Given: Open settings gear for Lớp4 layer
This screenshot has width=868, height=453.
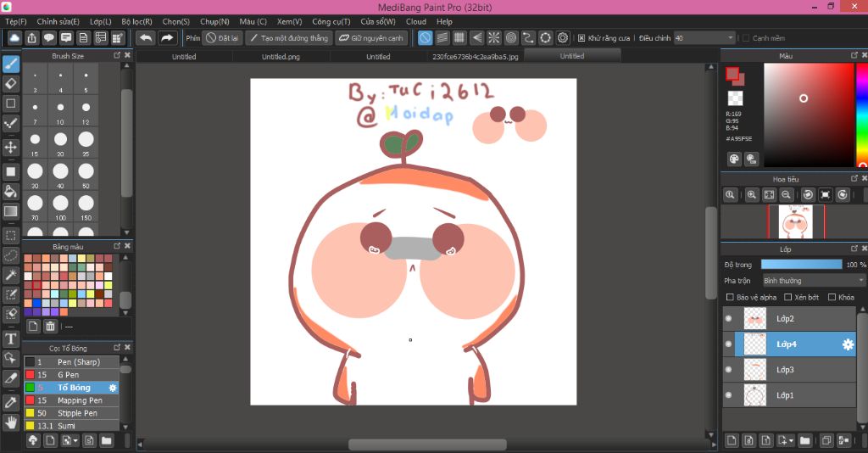Looking at the screenshot, I should click(847, 344).
